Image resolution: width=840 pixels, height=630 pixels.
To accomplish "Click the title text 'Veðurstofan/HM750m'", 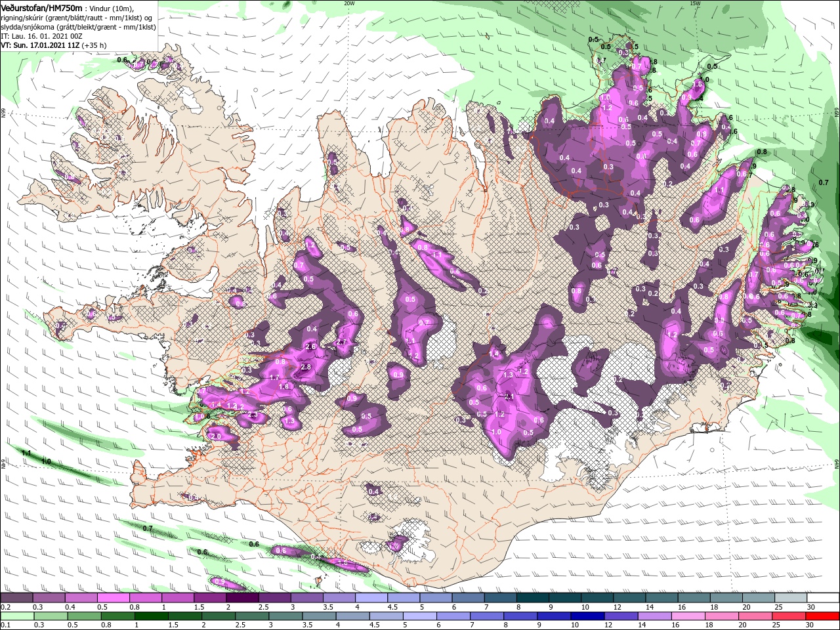I will pyautogui.click(x=41, y=7).
